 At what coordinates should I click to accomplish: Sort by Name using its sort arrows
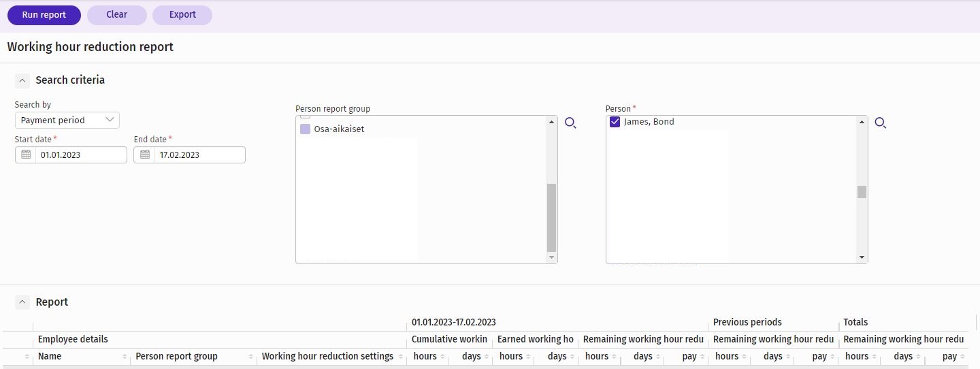125,357
